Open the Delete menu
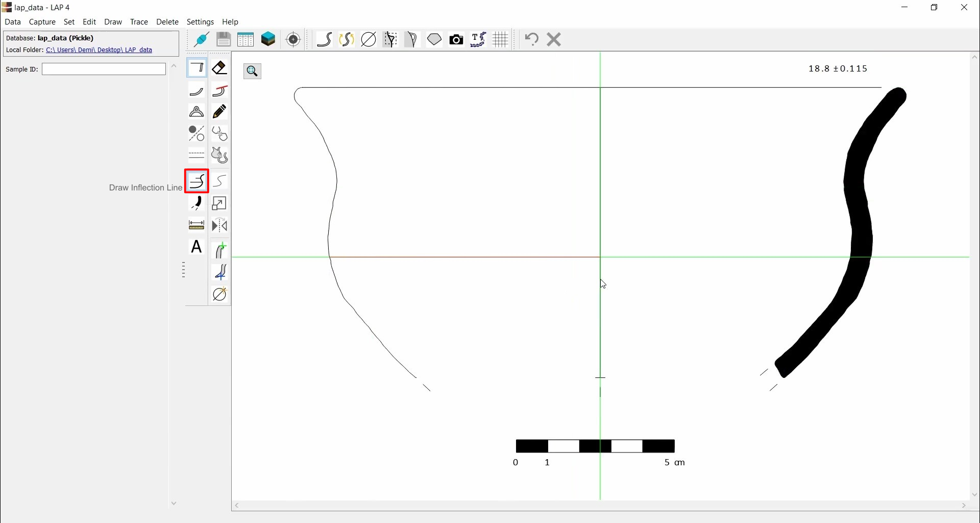This screenshot has height=523, width=980. (x=167, y=22)
